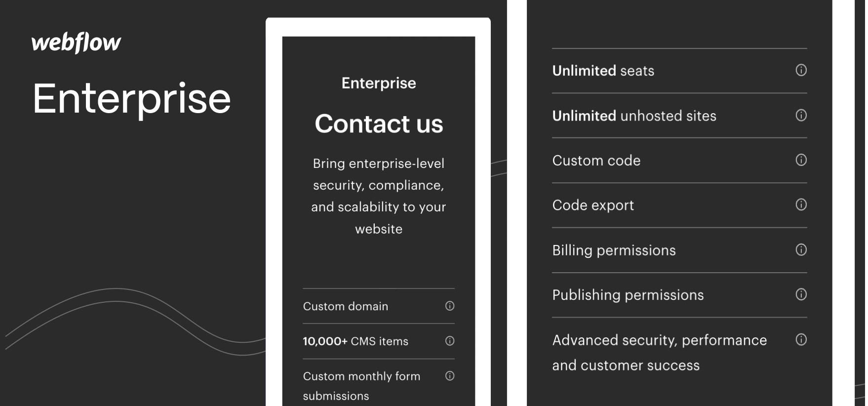The height and width of the screenshot is (406, 868).
Task: Click the info icon for Custom monthly form submissions
Action: pos(449,376)
